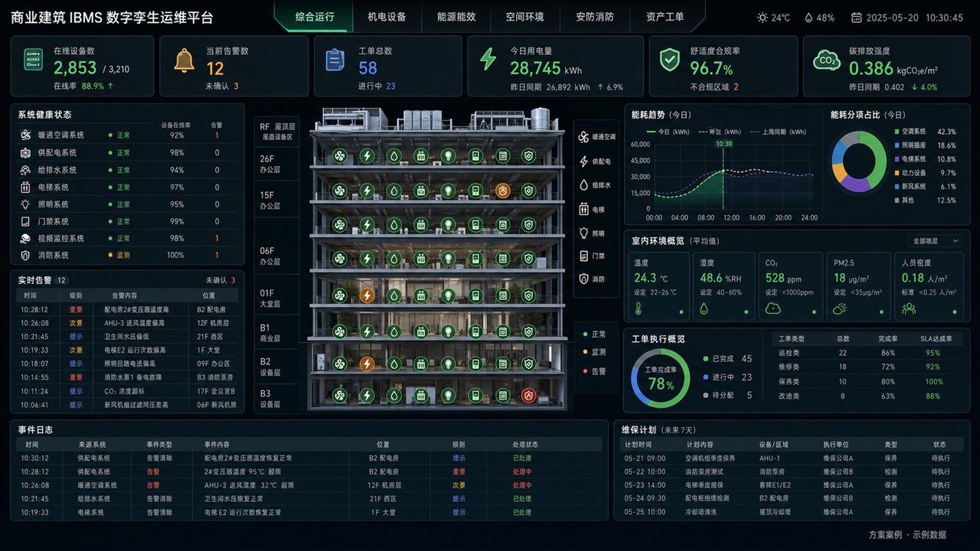Click the 电梯系统 row icon
The image size is (980, 551).
24,187
